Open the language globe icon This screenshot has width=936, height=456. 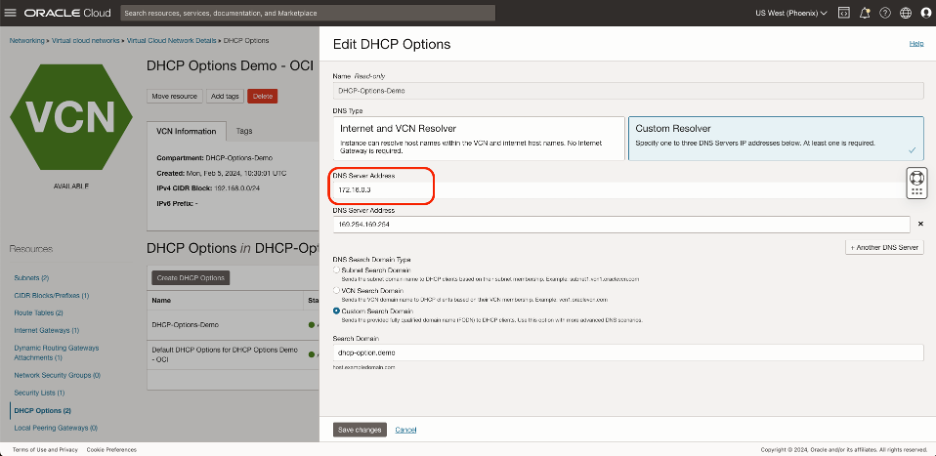click(906, 14)
